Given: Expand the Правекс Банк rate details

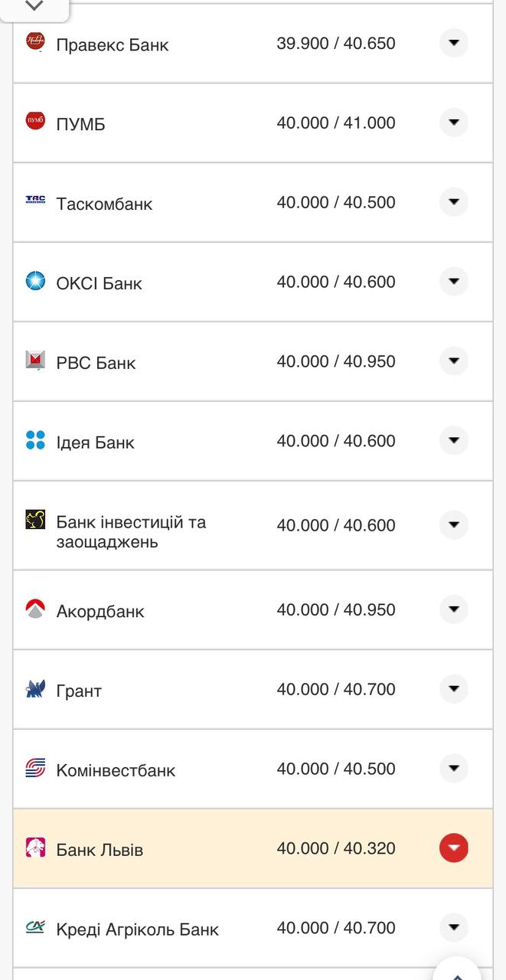Looking at the screenshot, I should coord(453,43).
